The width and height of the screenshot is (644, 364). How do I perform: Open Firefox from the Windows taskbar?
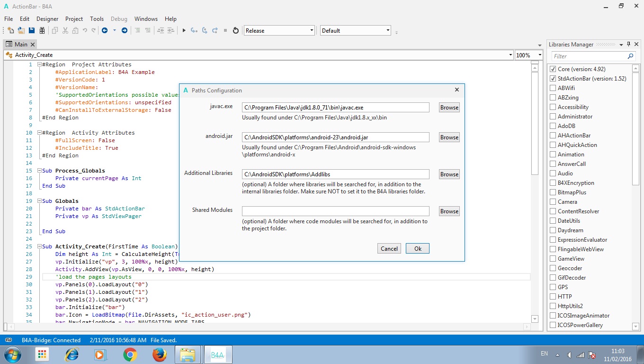[x=160, y=355]
